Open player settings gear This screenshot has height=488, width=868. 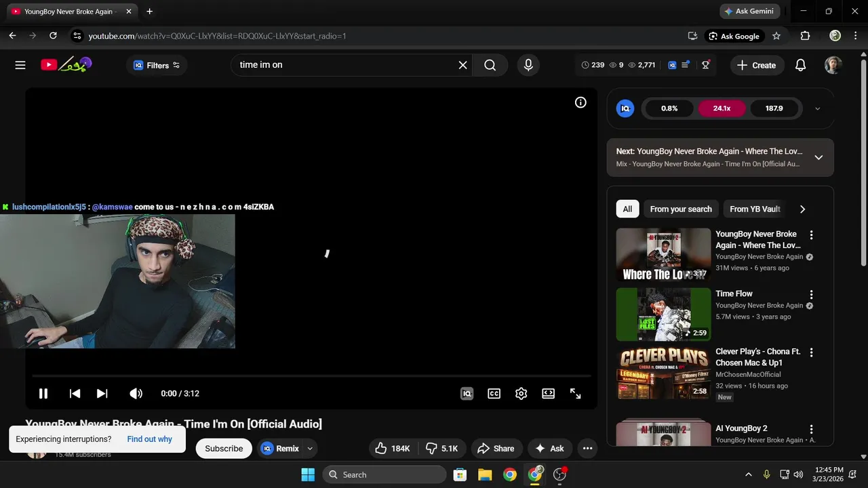coord(521,393)
